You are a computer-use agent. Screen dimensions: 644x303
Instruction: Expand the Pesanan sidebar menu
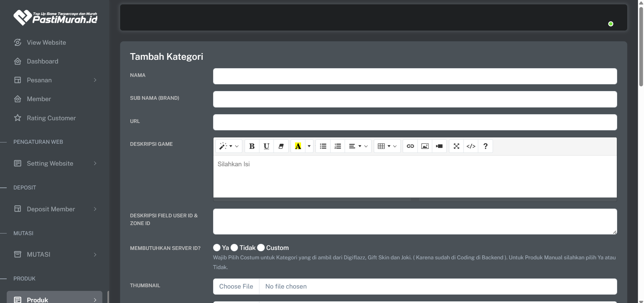(55, 80)
